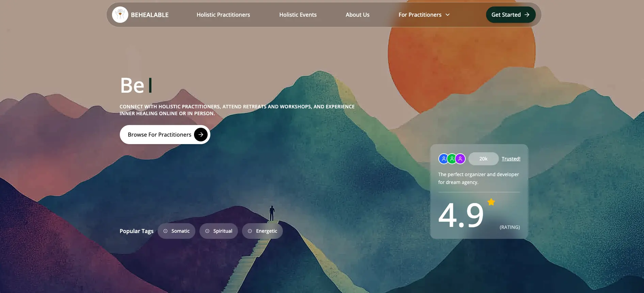Click the purple user avatar icon
Image resolution: width=644 pixels, height=293 pixels.
click(x=460, y=159)
